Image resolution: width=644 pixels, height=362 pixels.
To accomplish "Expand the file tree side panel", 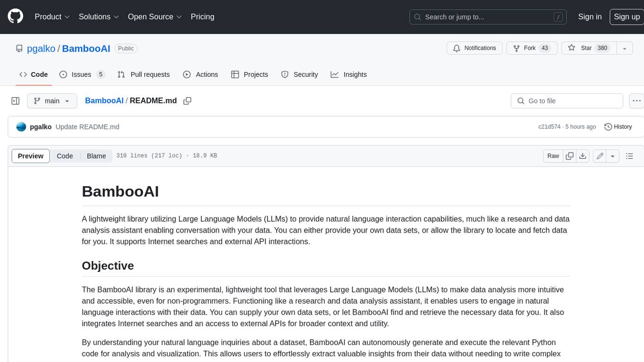I will pos(16,101).
